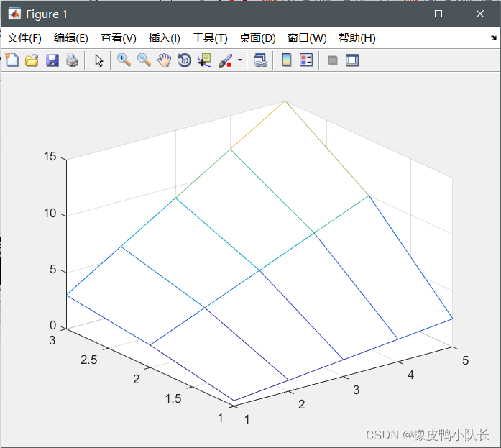Click the x-axis tick label 4
501x448 pixels.
pos(410,375)
